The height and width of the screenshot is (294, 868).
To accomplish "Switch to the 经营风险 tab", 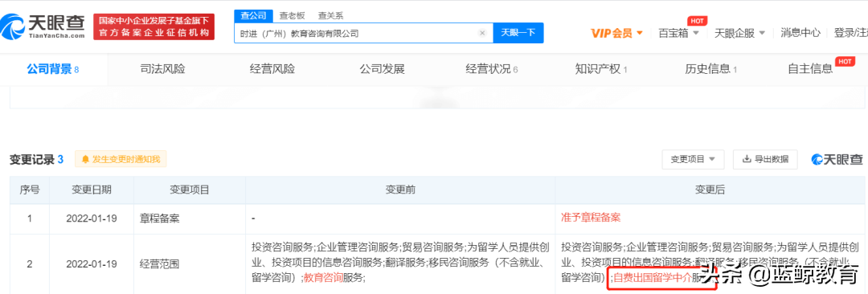I will pos(272,69).
